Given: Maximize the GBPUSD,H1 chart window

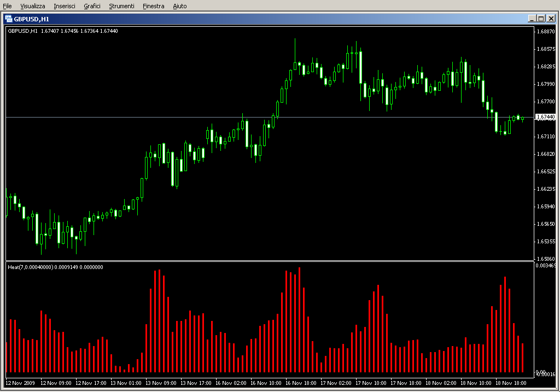Looking at the screenshot, I should tap(541, 19).
